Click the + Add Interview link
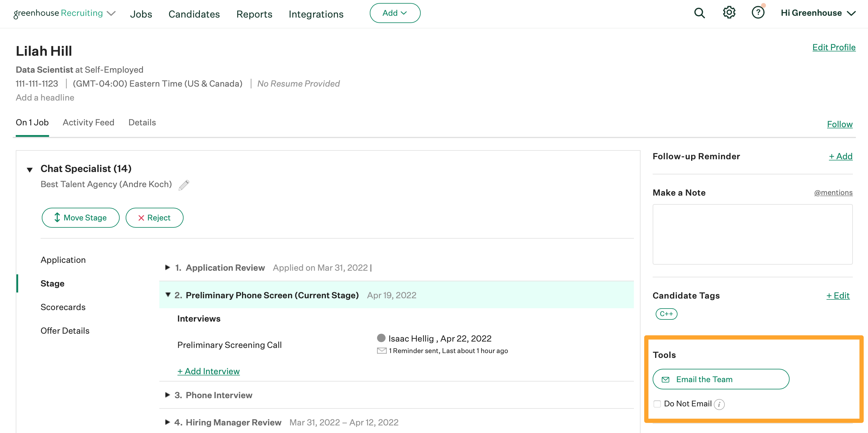This screenshot has width=868, height=433. (209, 371)
